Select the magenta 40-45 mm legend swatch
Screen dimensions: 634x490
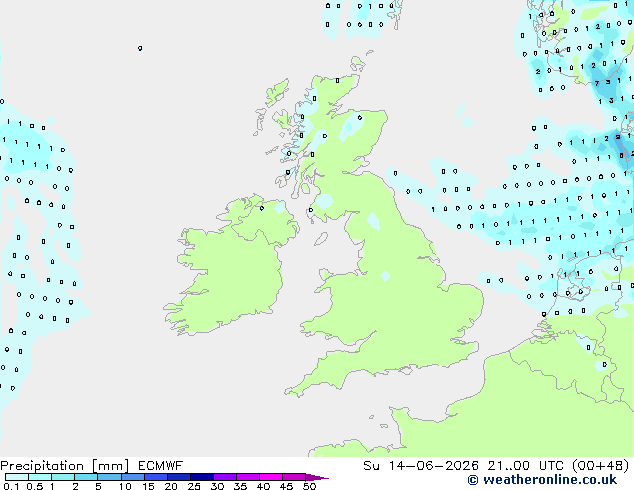(271, 477)
